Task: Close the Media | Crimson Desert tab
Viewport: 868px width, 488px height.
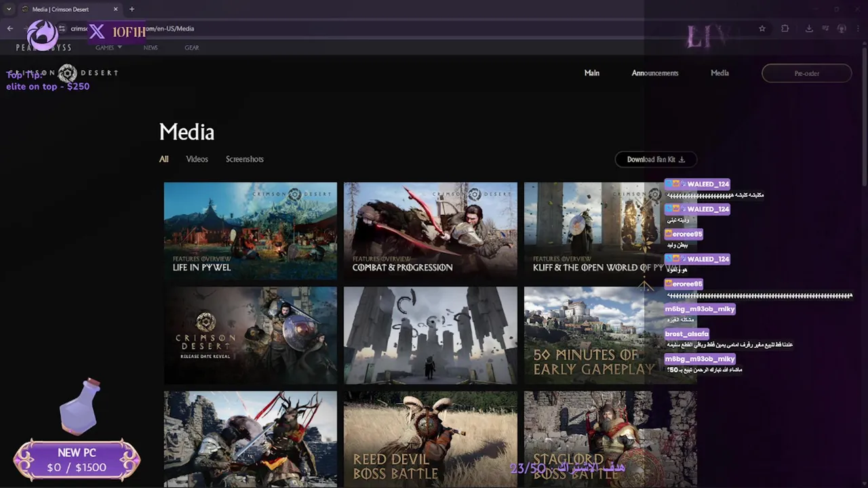Action: pos(115,9)
